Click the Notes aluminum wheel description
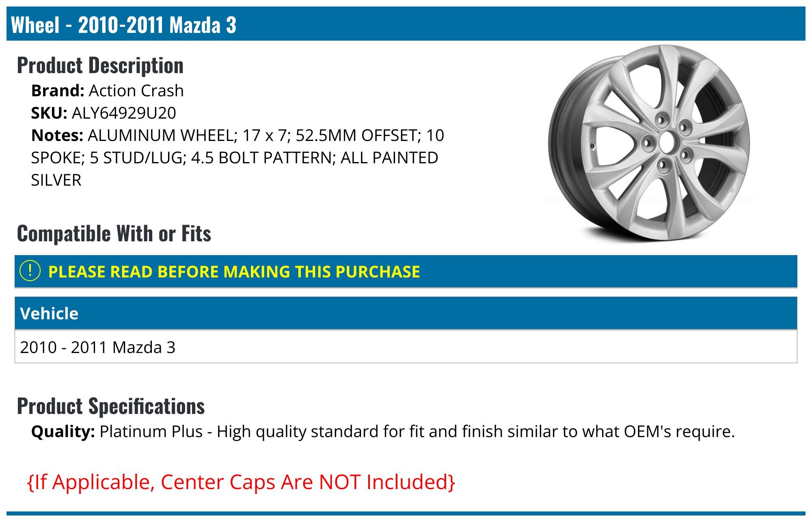 click(x=238, y=158)
